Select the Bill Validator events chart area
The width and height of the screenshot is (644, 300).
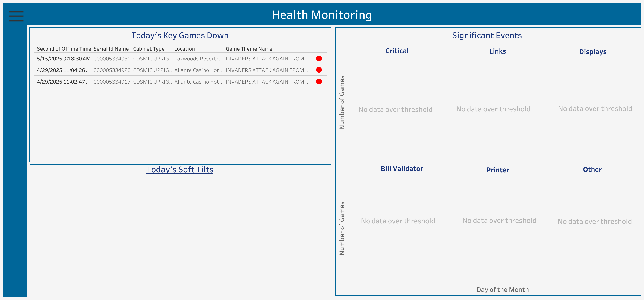[x=398, y=221]
